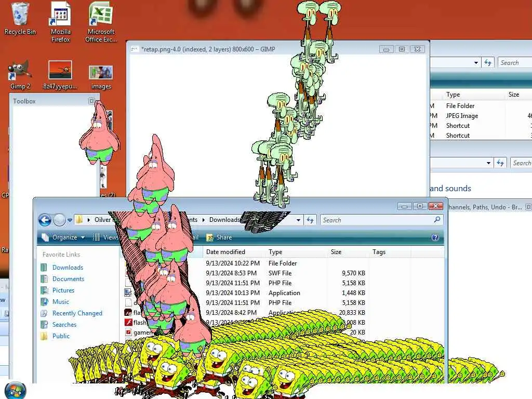Open the Microsoft Office Excel shortcut

pos(101,22)
